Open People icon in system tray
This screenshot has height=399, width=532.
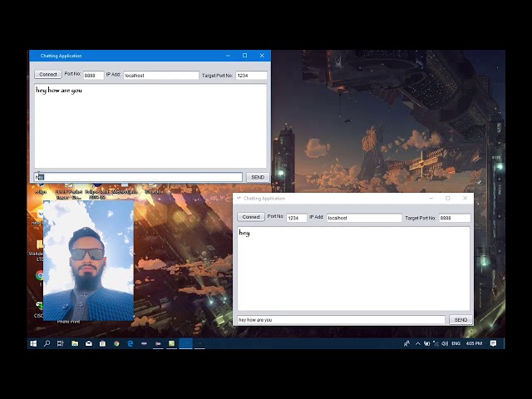click(406, 343)
